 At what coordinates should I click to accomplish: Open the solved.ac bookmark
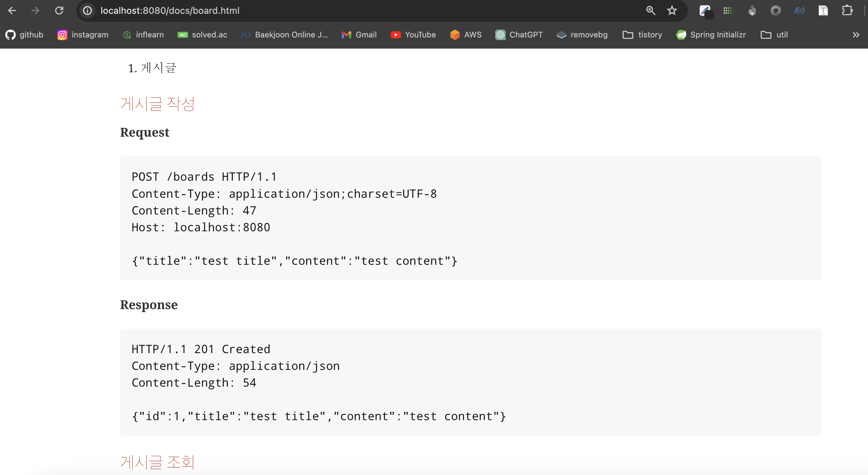(x=202, y=35)
